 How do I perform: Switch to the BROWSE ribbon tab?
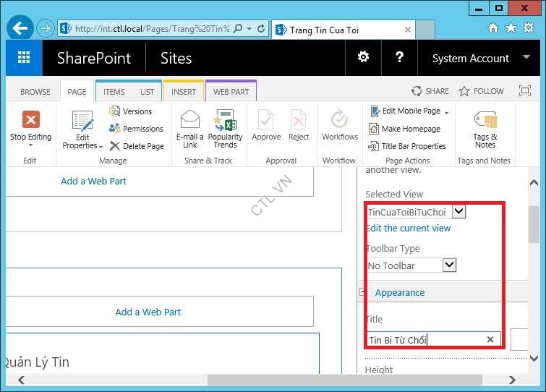click(35, 92)
